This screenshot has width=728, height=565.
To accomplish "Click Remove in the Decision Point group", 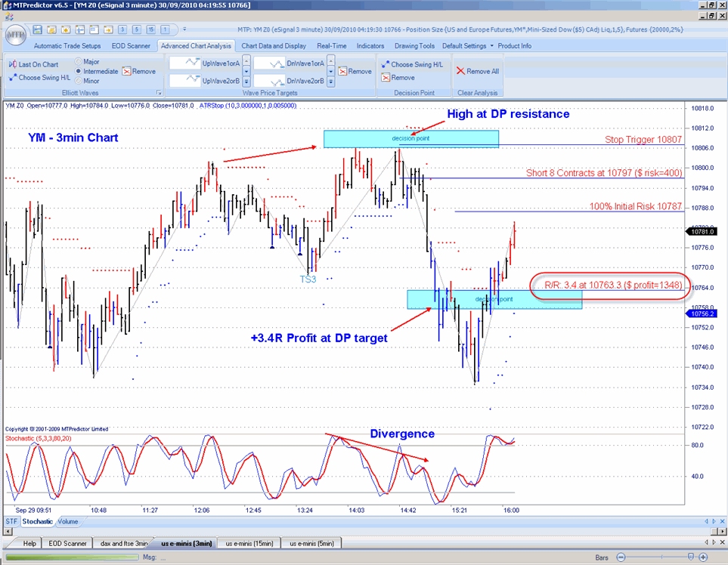I will [x=399, y=77].
